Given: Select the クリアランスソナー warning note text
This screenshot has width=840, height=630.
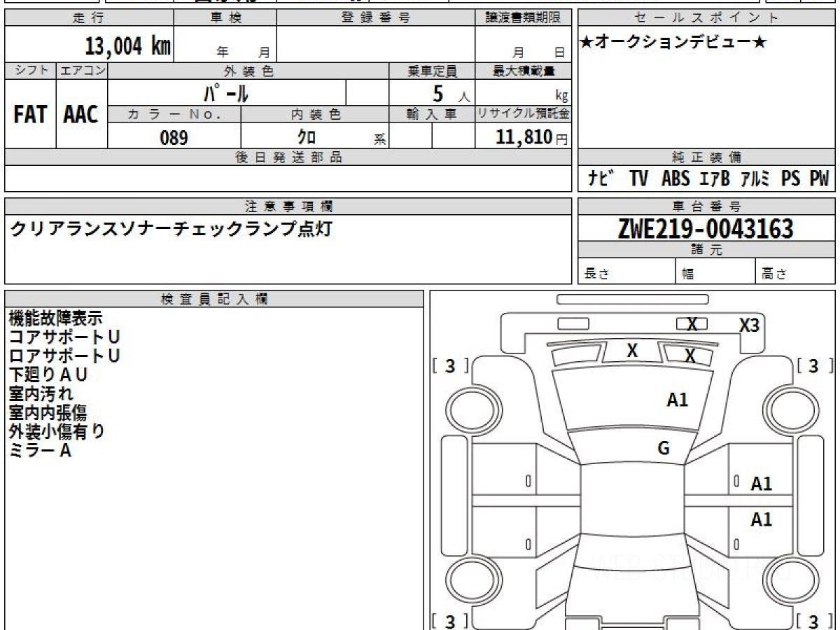Looking at the screenshot, I should click(170, 228).
